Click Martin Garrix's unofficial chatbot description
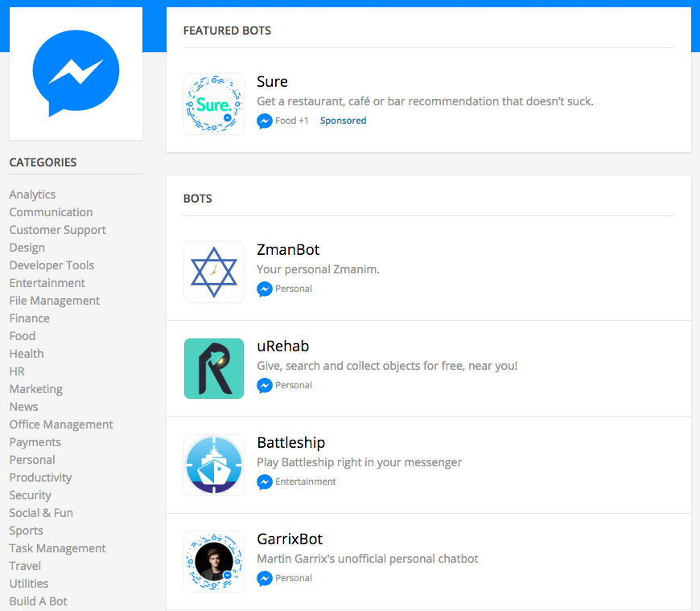Image resolution: width=700 pixels, height=611 pixels. pyautogui.click(x=368, y=560)
